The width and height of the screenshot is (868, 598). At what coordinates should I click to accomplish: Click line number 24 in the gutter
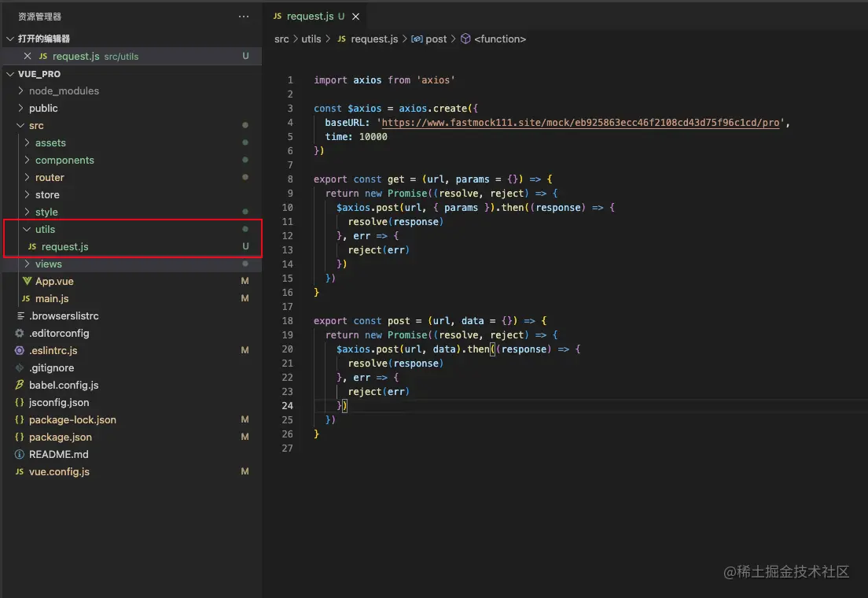click(287, 406)
